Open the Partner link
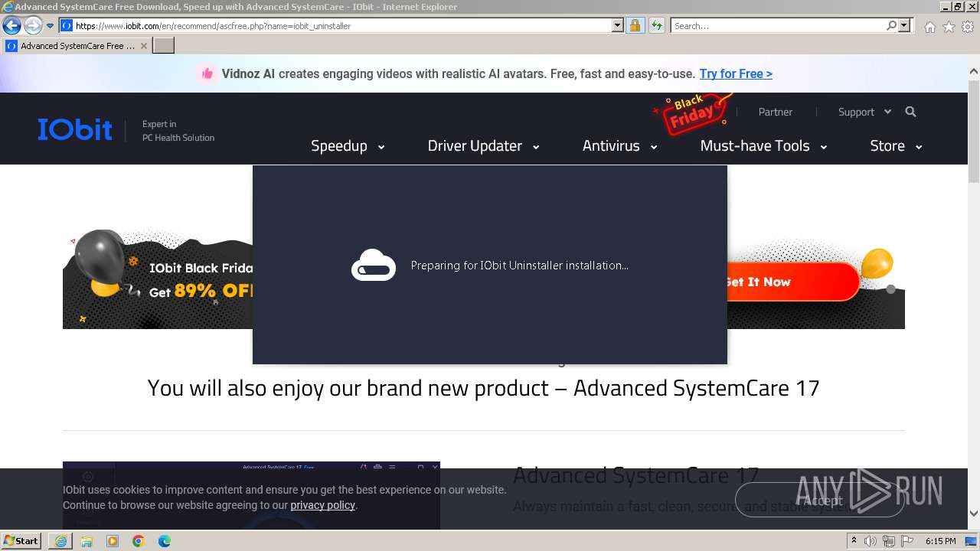Screen dimensions: 980x551 [x=775, y=112]
